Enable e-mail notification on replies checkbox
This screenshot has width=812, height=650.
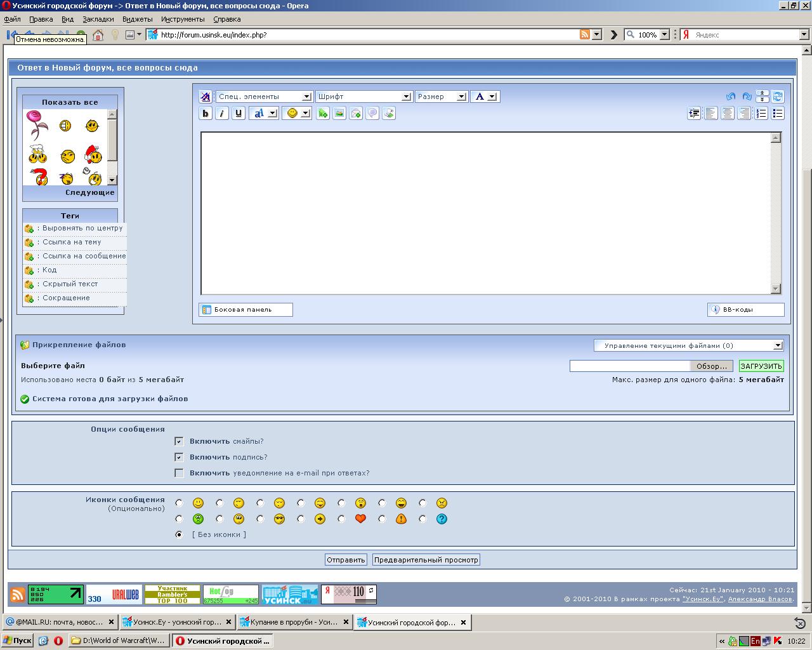(179, 473)
